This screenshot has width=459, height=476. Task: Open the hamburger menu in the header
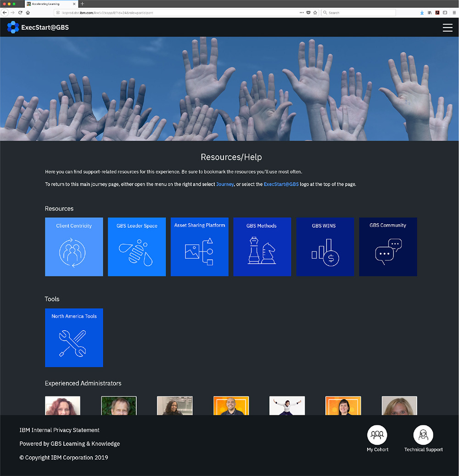pos(447,28)
